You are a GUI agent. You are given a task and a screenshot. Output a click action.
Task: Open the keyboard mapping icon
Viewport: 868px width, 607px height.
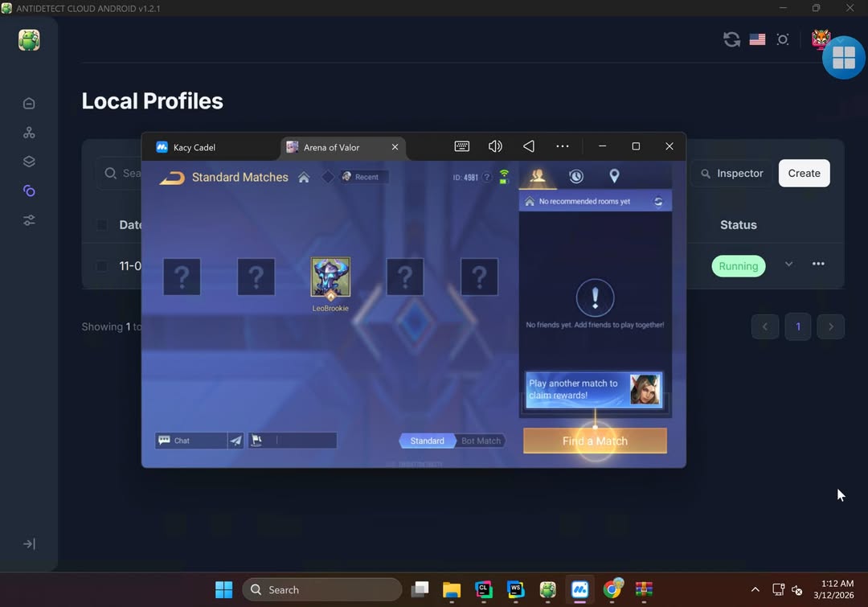coord(461,146)
